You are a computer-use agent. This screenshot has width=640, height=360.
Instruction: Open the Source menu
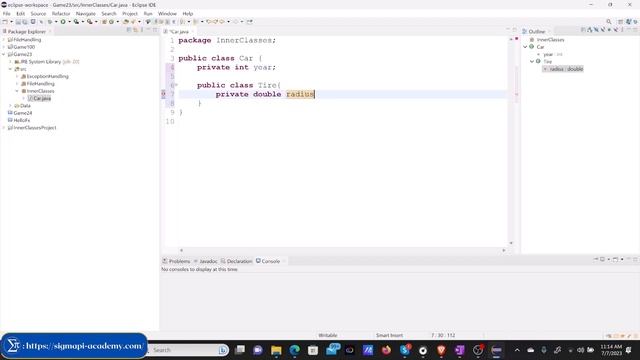38,13
